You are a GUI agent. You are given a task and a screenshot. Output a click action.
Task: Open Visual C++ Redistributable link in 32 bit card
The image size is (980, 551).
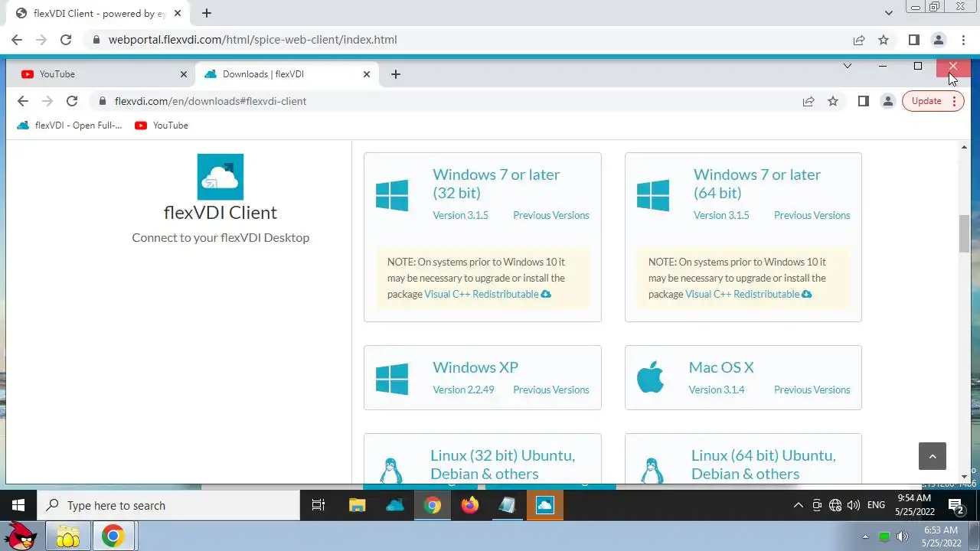(488, 294)
